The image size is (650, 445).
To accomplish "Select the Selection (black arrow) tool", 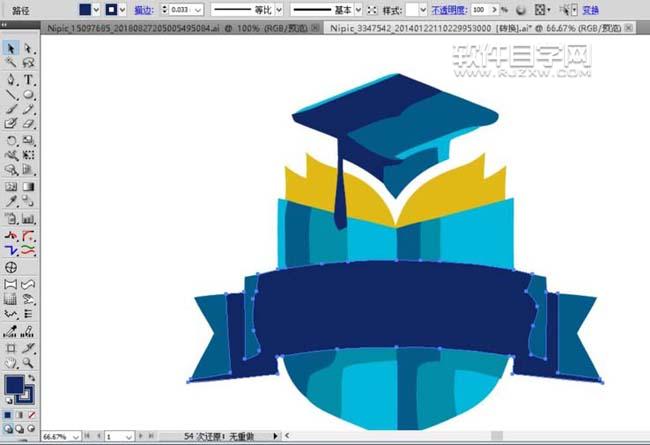I will 11,48.
